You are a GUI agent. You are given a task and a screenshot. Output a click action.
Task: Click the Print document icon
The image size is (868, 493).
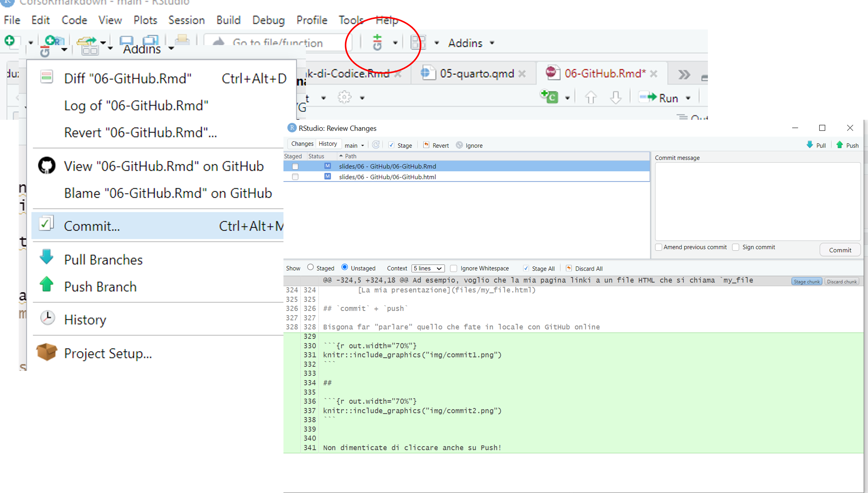(x=182, y=40)
